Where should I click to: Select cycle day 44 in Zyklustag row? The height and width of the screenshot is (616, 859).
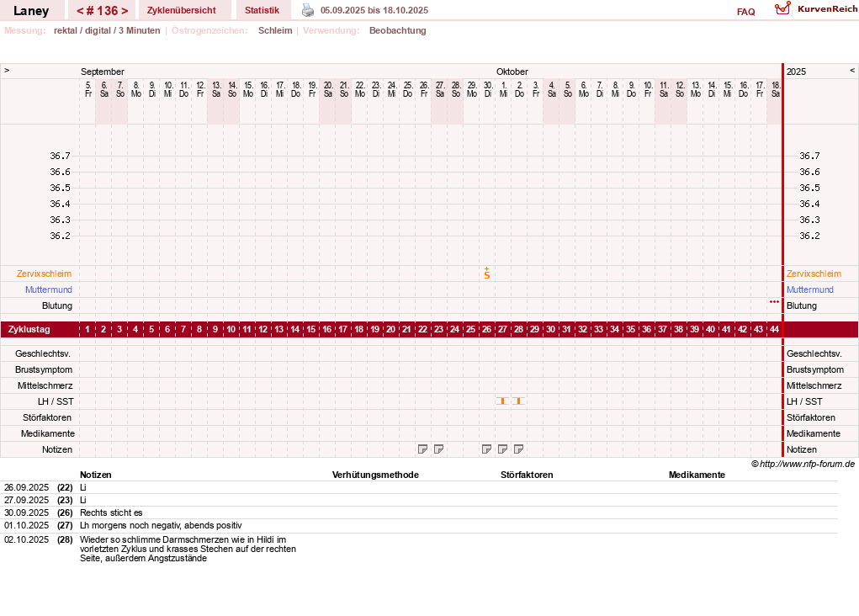coord(774,329)
